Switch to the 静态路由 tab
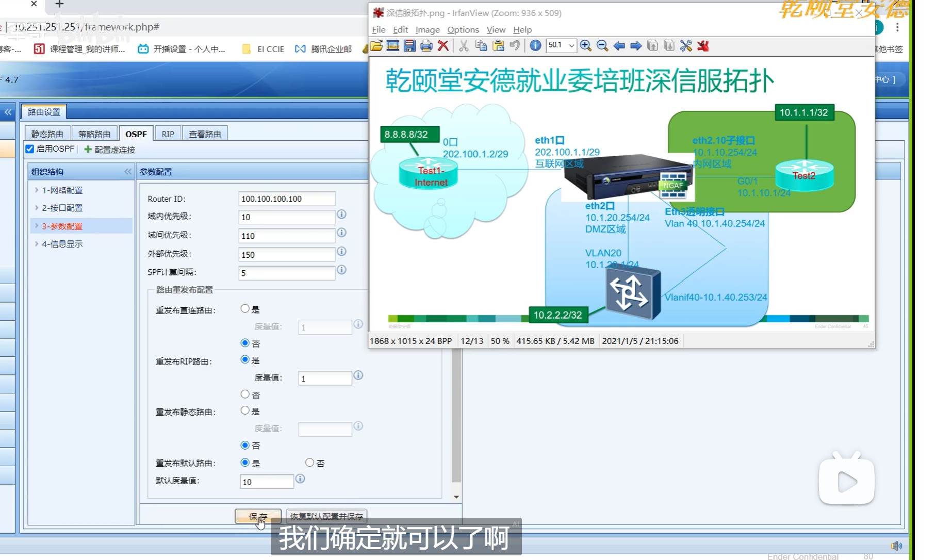Screen dimensions: 952x560 [x=47, y=134]
